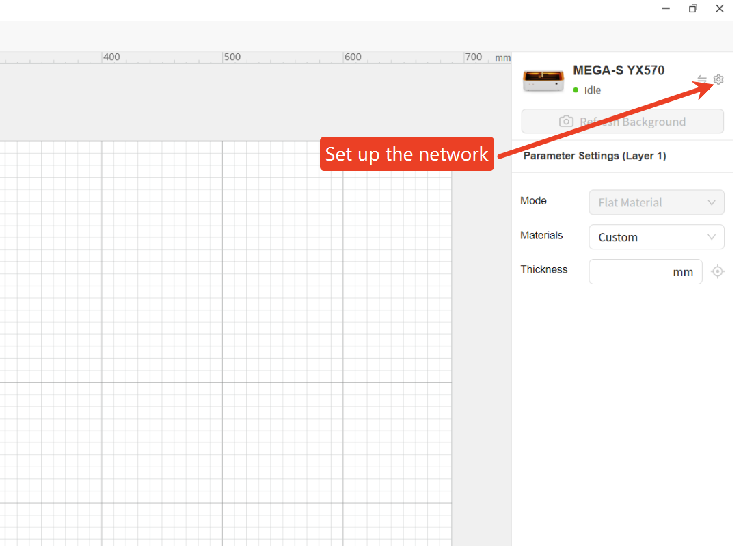Click the camera icon in Refresh Background

pos(566,122)
